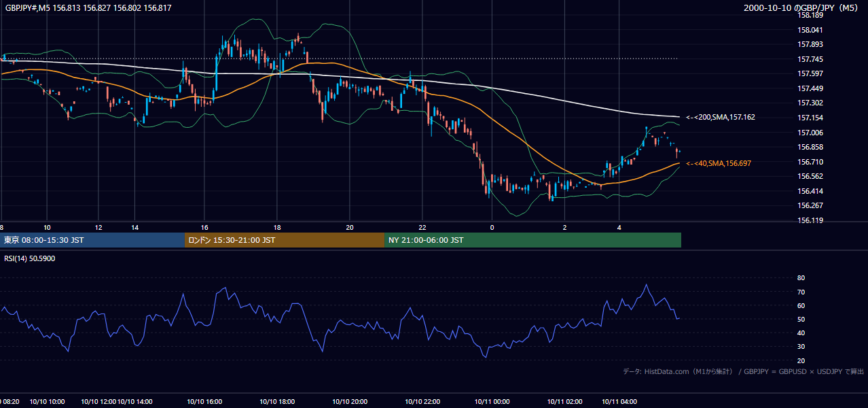The width and height of the screenshot is (868, 408).
Task: Click RSI scale value 80
Action: (x=801, y=278)
